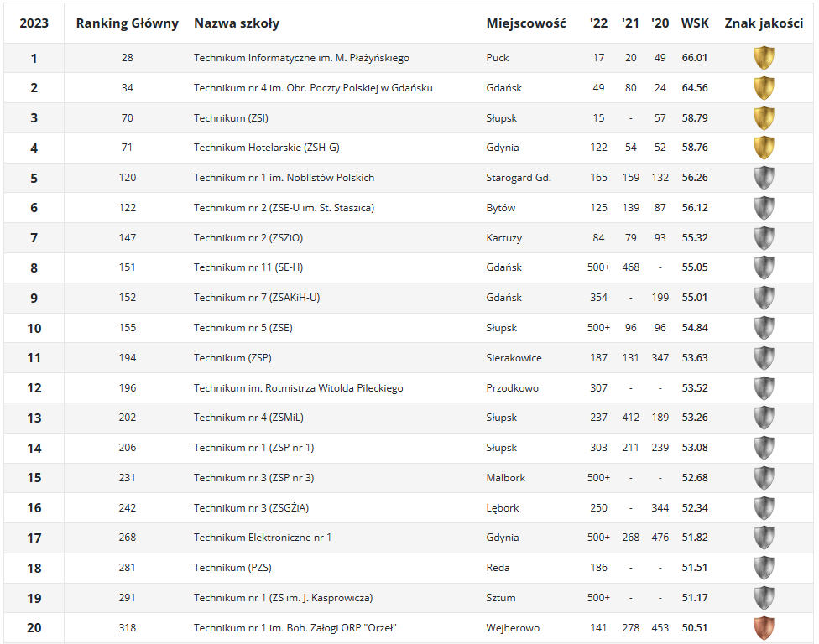819x644 pixels.
Task: Open Technikum nr 2 (ZSE-U im. St. Staszica)
Action: (284, 208)
